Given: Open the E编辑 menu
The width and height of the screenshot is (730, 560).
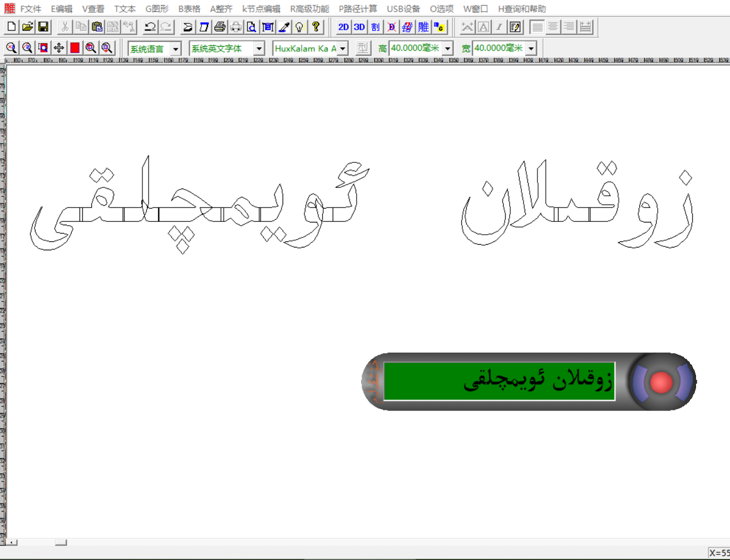Looking at the screenshot, I should [x=62, y=9].
